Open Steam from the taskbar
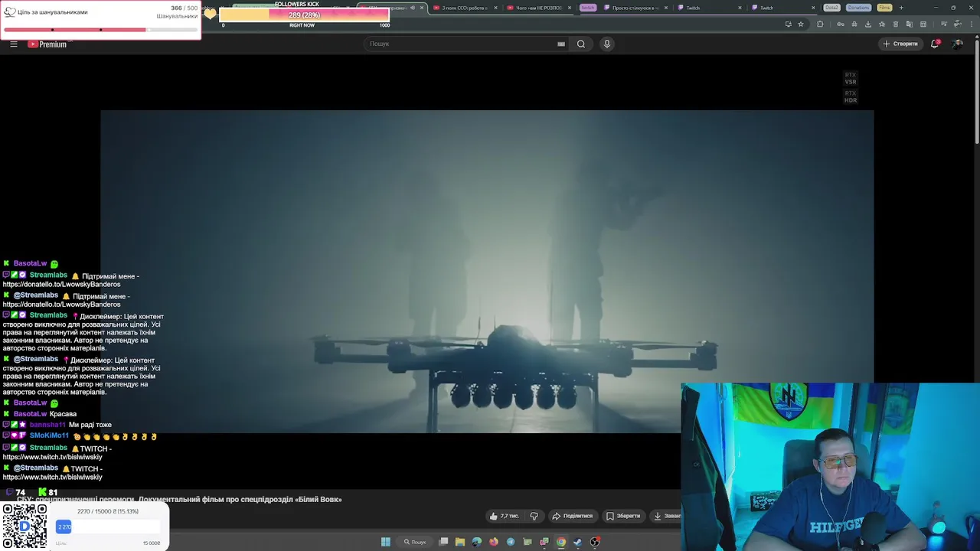This screenshot has height=551, width=980. pyautogui.click(x=577, y=542)
